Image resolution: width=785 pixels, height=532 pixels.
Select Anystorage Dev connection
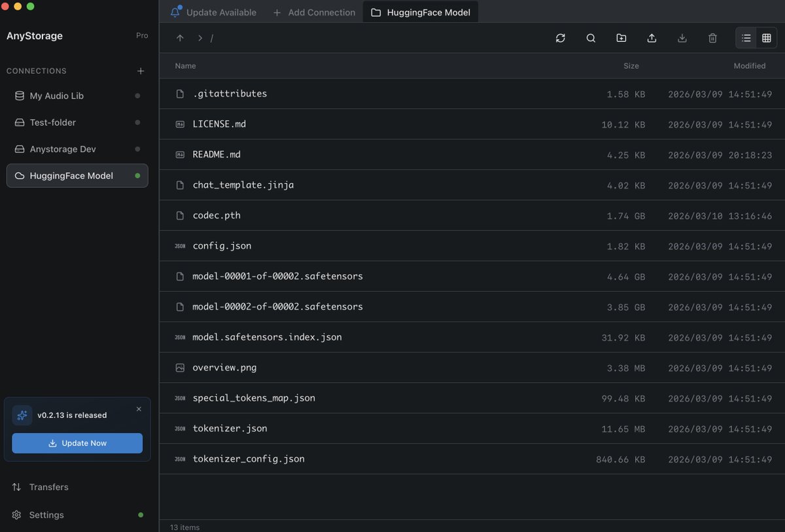pos(77,149)
